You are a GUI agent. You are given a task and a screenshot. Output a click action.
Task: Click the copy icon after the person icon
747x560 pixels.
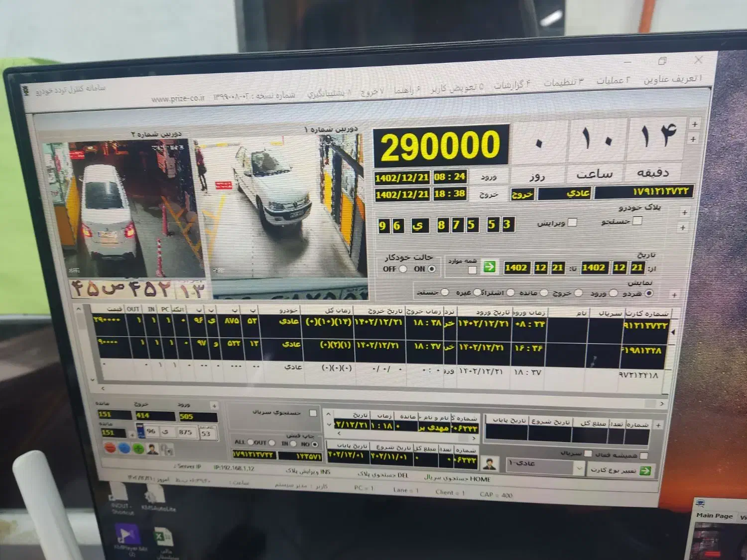point(167,449)
